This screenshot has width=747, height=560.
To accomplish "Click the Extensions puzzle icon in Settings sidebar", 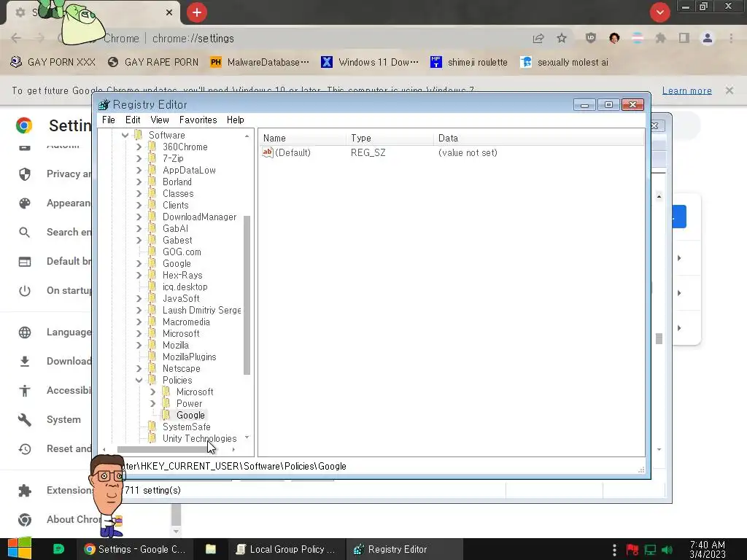I will (25, 491).
